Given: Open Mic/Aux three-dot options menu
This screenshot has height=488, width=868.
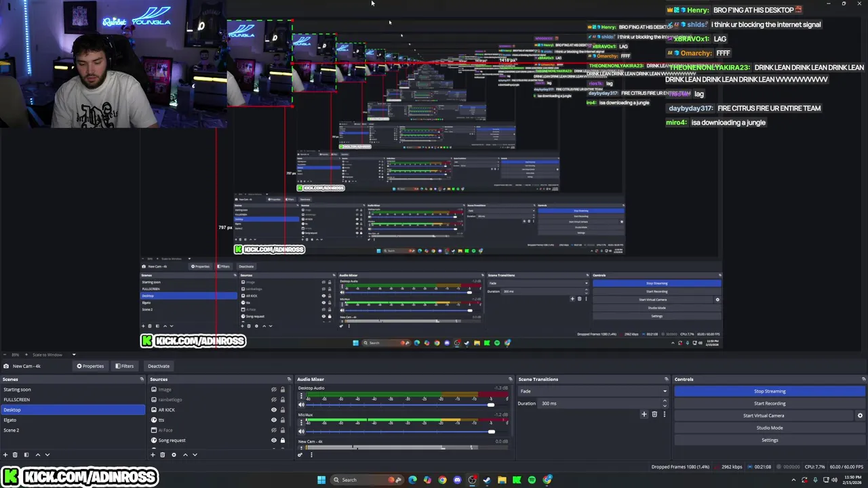Looking at the screenshot, I should (302, 422).
